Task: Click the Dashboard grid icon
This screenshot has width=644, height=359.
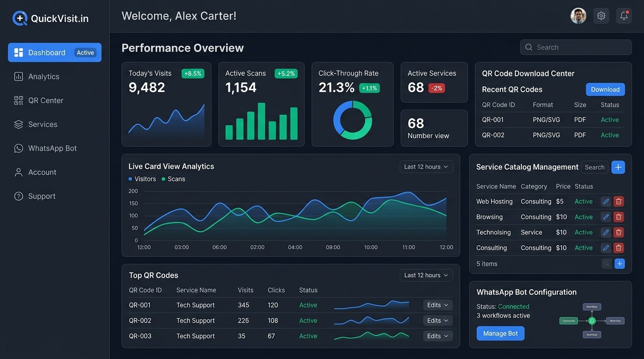Action: click(x=19, y=52)
